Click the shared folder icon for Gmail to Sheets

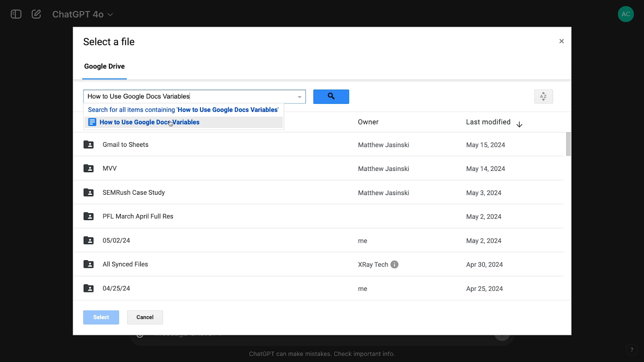(89, 145)
